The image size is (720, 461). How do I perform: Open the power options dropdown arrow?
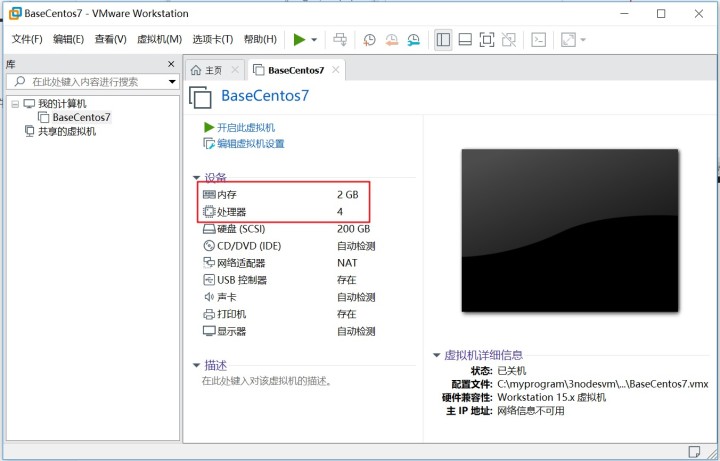(314, 40)
